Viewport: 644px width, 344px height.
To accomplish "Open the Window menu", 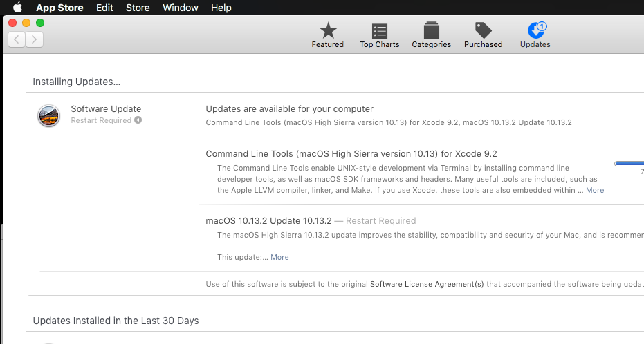I will 181,8.
